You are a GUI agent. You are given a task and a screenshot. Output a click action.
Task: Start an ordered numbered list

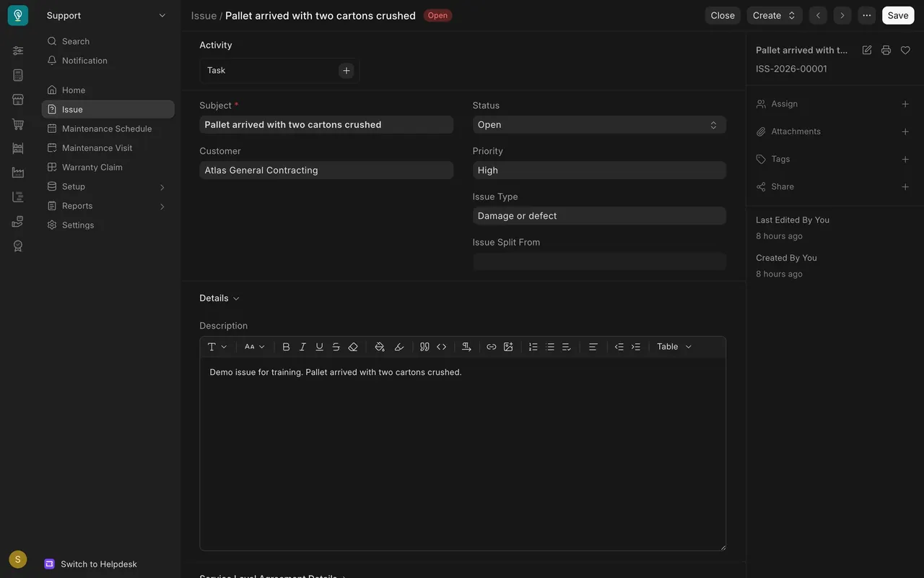tap(533, 347)
